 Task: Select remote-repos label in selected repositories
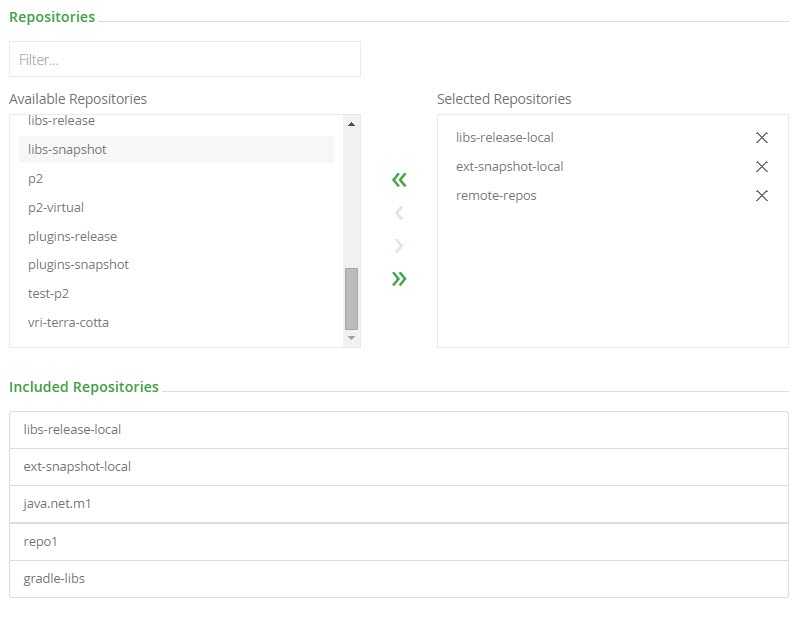click(x=496, y=196)
